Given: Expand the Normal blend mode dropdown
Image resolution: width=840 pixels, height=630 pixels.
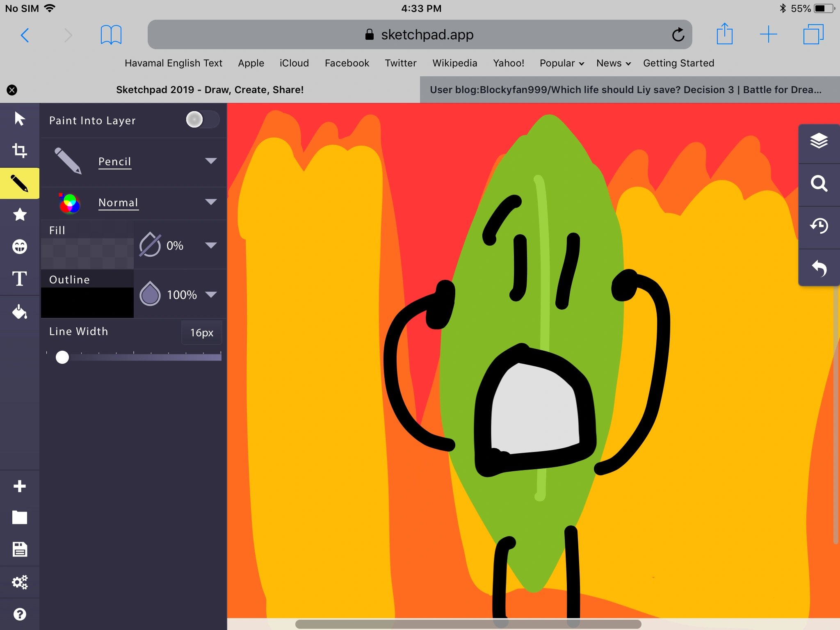Looking at the screenshot, I should coord(211,202).
